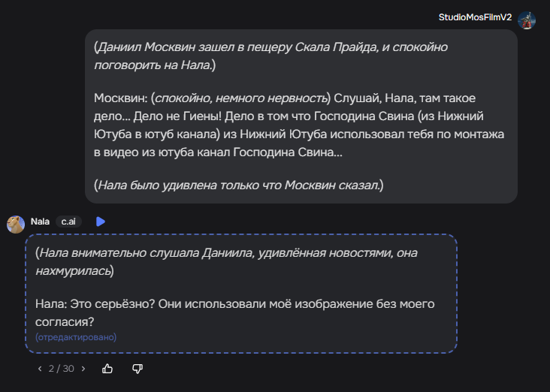Image resolution: width=550 pixels, height=392 pixels.
Task: Like Nala's response with thumbs up
Action: pos(107,369)
